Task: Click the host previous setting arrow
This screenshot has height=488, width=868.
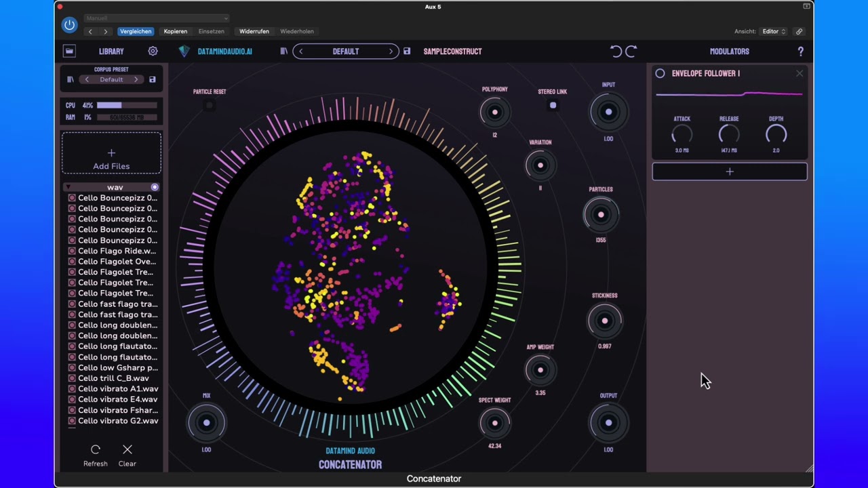Action: [90, 31]
